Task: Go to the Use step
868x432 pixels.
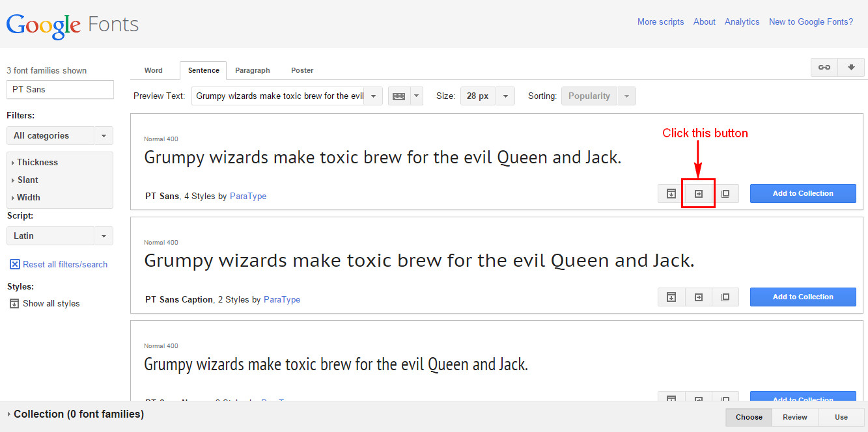Action: coord(841,417)
